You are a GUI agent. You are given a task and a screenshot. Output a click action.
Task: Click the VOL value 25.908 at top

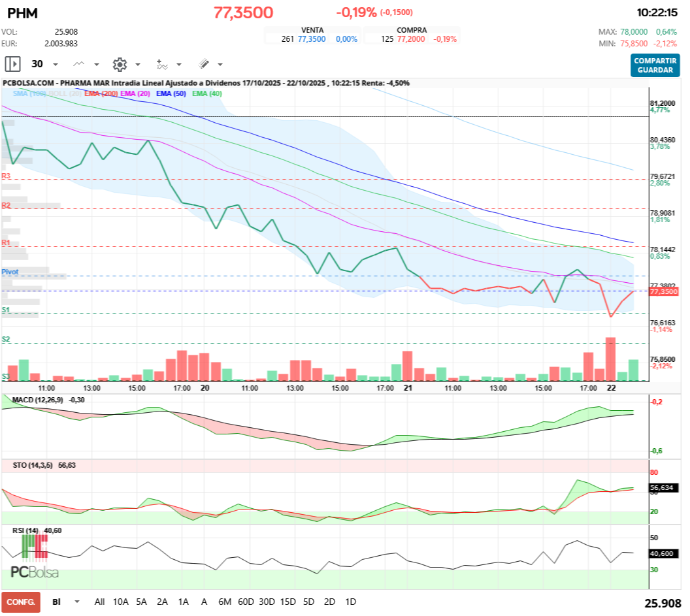[x=66, y=32]
